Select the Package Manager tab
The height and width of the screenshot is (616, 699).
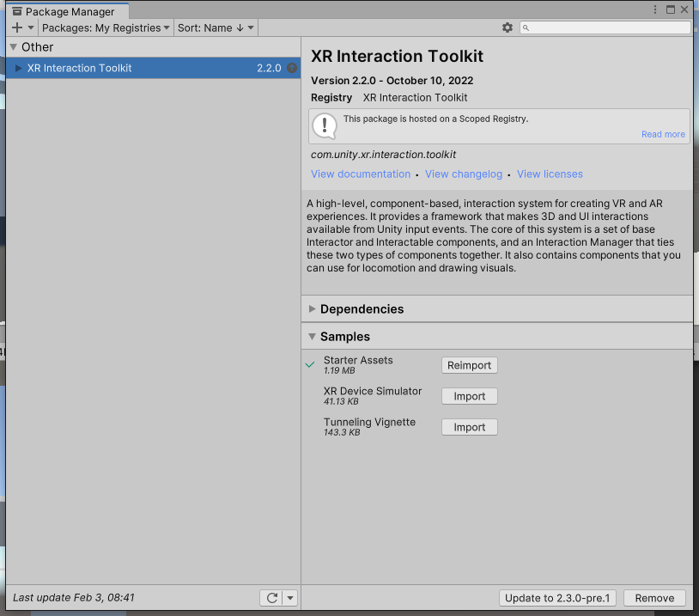pyautogui.click(x=68, y=11)
